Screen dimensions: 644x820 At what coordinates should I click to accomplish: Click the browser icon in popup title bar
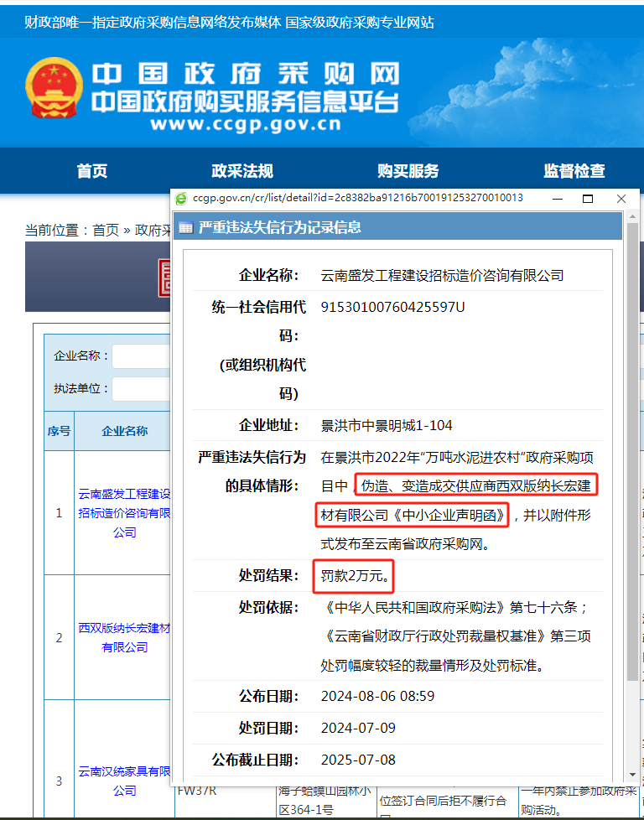(x=181, y=199)
